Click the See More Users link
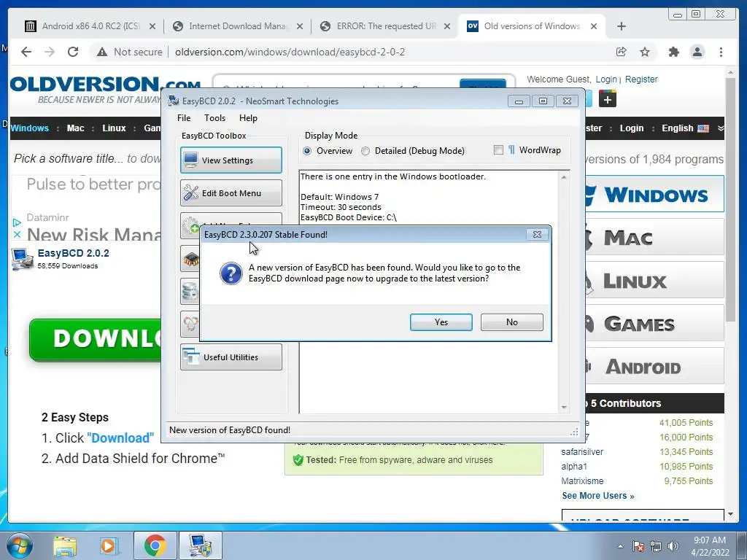 tap(598, 496)
